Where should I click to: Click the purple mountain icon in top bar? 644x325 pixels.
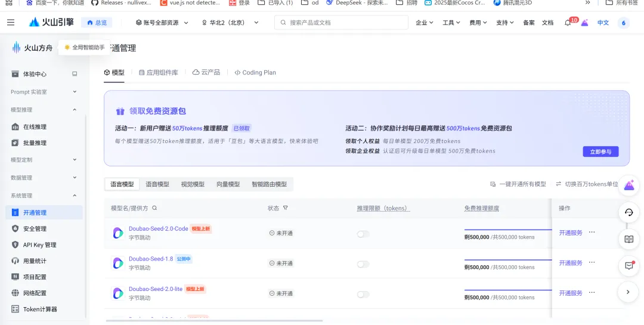pyautogui.click(x=584, y=23)
